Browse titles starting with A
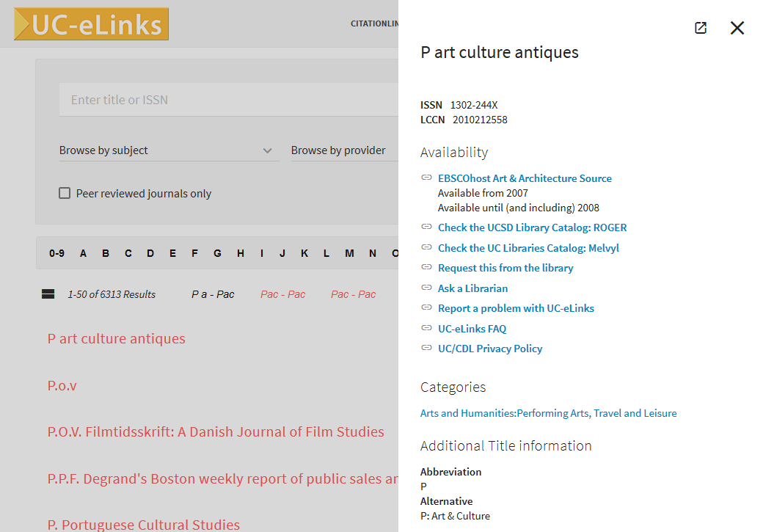The width and height of the screenshot is (763, 532). pyautogui.click(x=83, y=253)
